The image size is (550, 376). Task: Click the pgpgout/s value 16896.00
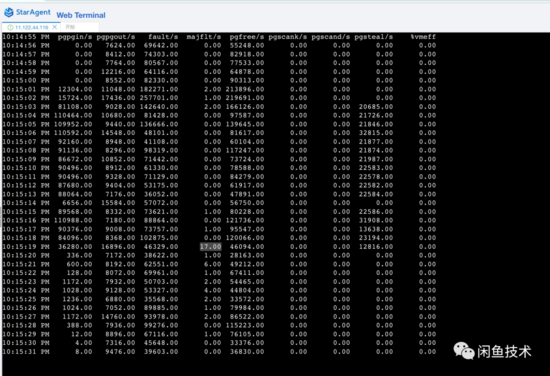click(118, 247)
